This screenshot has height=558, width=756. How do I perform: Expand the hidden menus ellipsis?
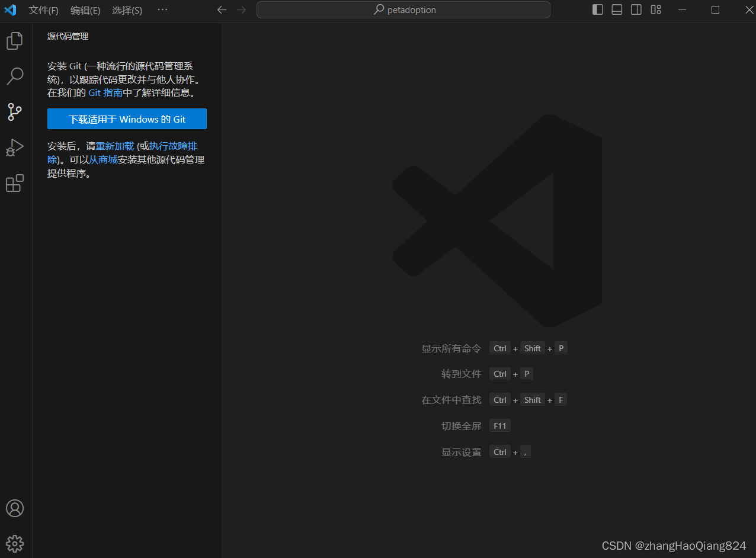click(x=162, y=10)
